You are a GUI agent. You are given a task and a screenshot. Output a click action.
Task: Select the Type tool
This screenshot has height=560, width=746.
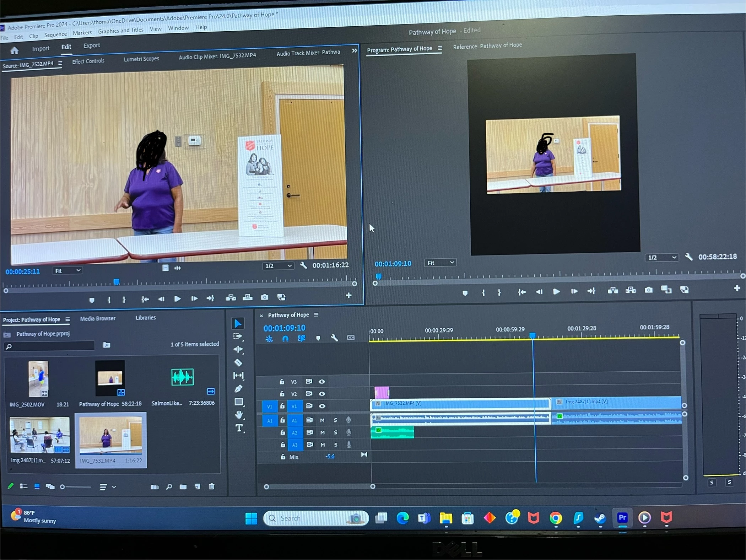click(x=239, y=428)
